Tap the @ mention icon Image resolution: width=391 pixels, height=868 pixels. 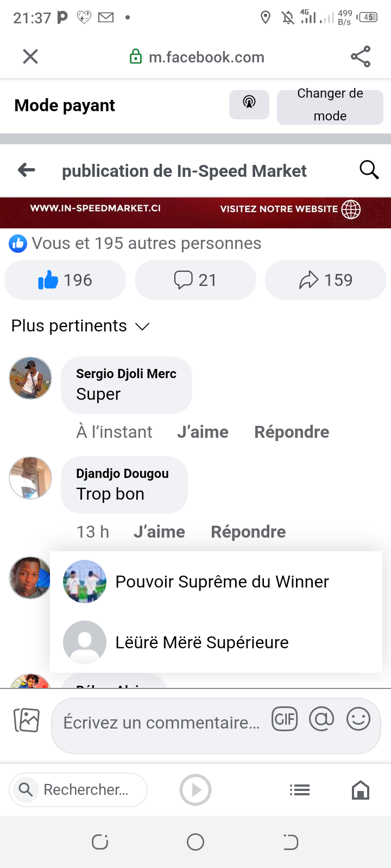click(x=321, y=719)
